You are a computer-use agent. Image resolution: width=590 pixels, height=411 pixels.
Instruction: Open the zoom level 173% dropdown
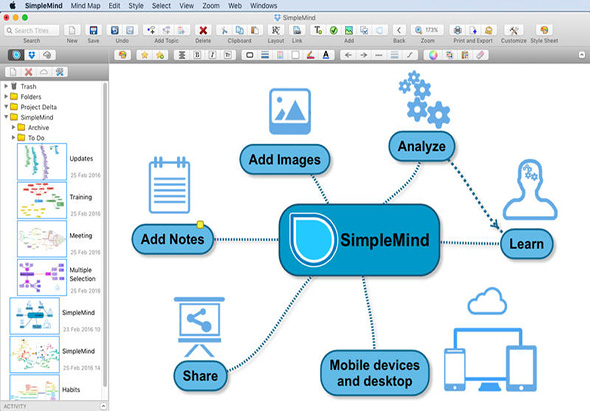[x=427, y=30]
